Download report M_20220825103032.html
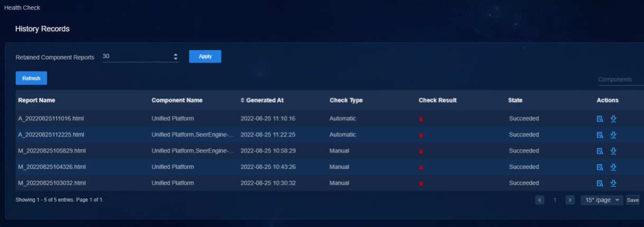 [613, 183]
